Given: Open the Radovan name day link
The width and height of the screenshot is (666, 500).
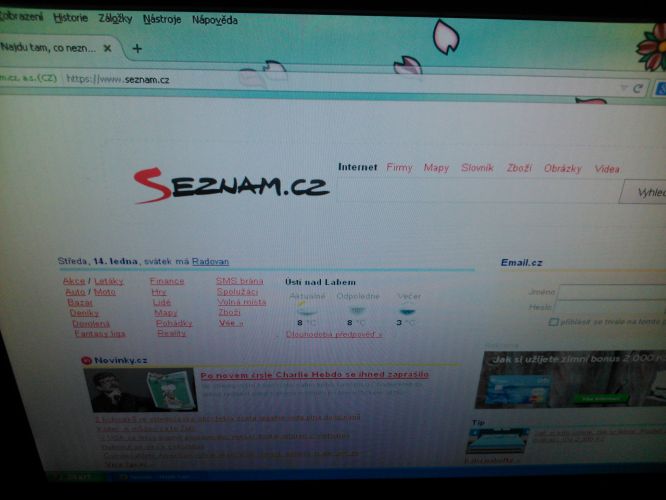Looking at the screenshot, I should (x=210, y=261).
